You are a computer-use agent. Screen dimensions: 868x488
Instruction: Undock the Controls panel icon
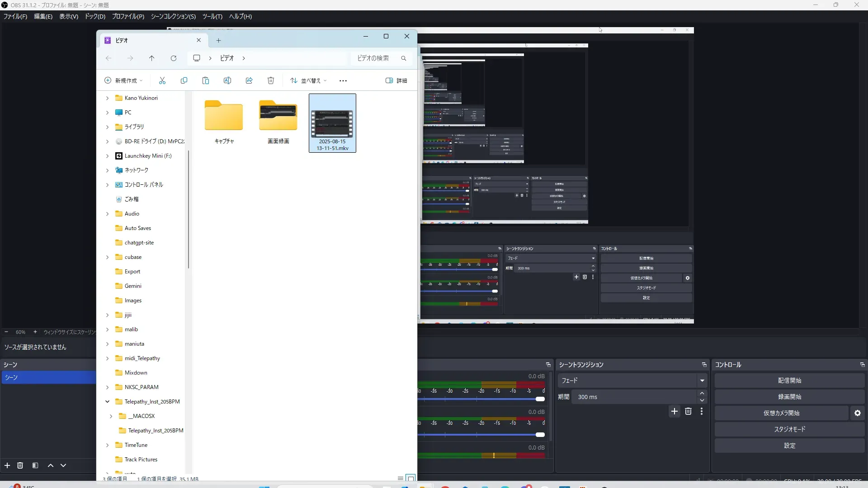(862, 365)
